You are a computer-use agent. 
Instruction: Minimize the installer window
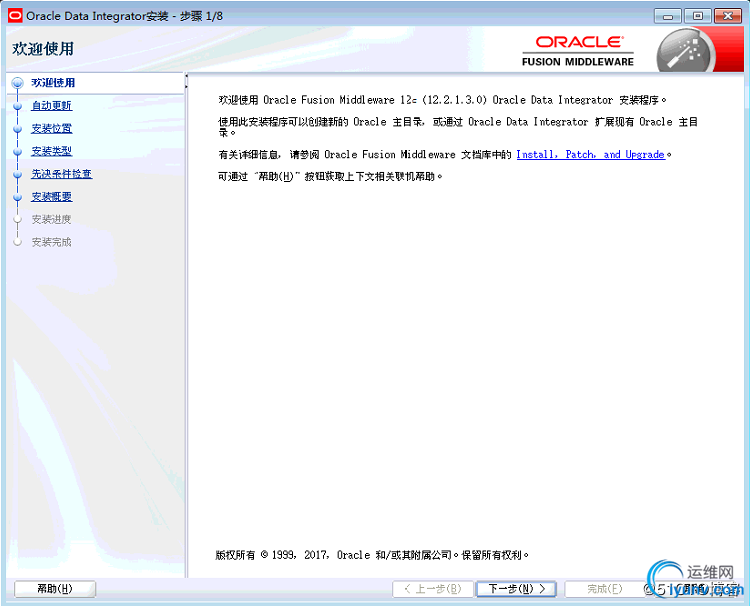pos(668,16)
